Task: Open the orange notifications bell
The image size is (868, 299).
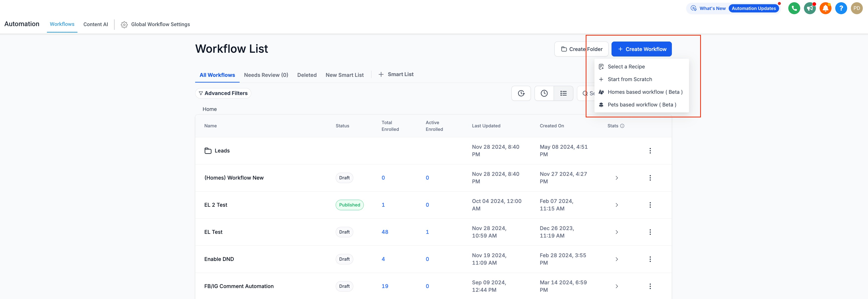Action: coord(825,8)
